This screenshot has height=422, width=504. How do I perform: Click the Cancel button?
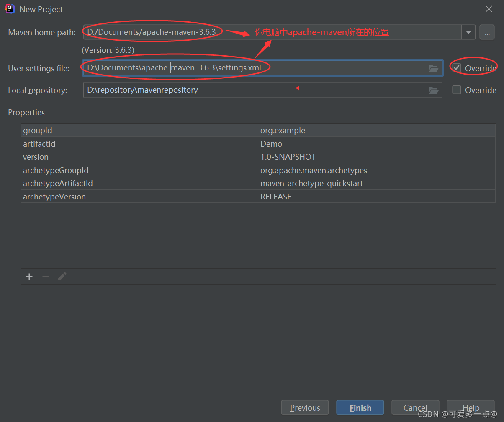click(415, 408)
